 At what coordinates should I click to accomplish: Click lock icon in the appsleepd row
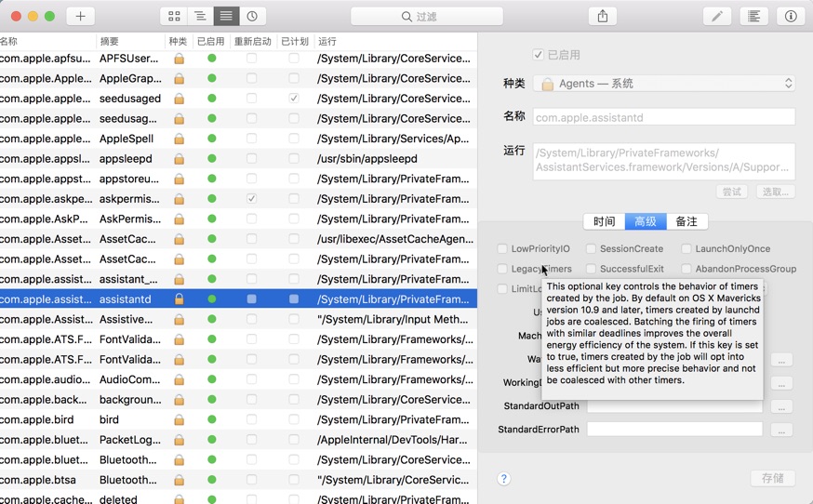pyautogui.click(x=179, y=159)
